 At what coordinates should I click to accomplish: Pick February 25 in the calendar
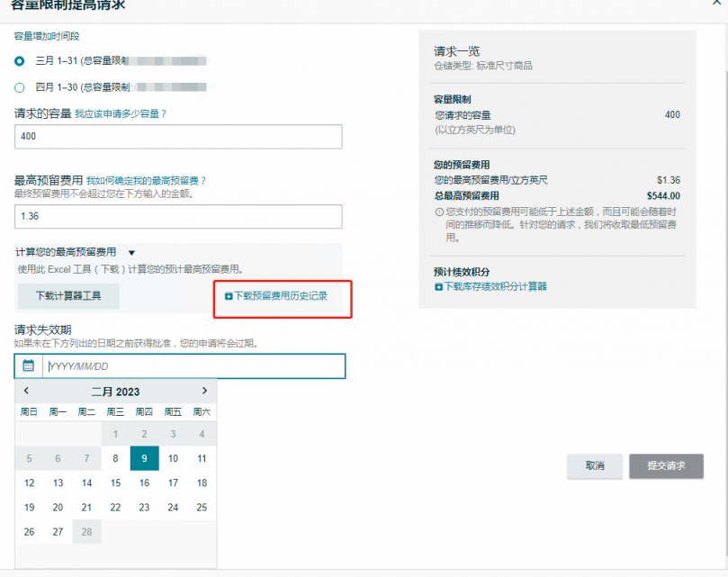tap(202, 508)
